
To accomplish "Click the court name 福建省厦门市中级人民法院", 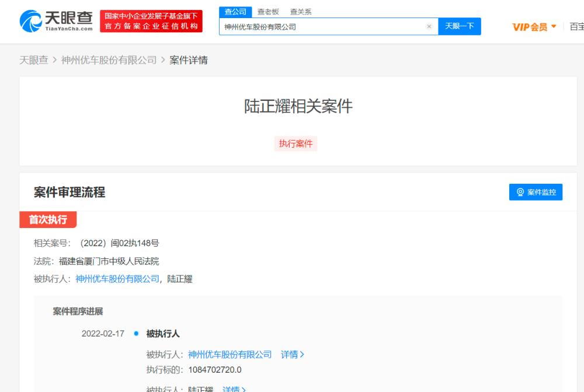I will click(x=109, y=261).
